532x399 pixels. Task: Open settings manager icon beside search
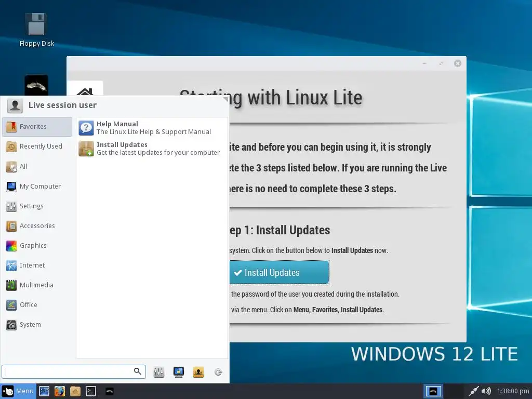[x=159, y=372]
